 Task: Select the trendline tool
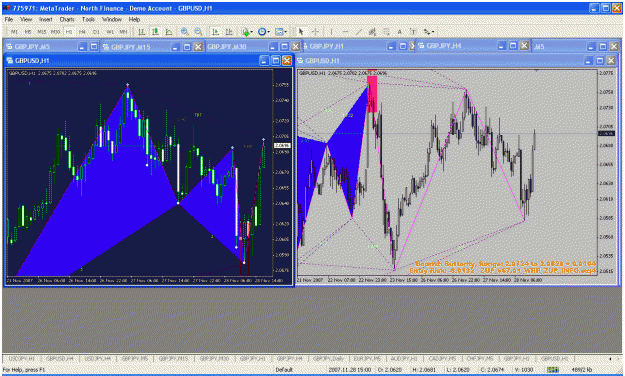pyautogui.click(x=359, y=32)
